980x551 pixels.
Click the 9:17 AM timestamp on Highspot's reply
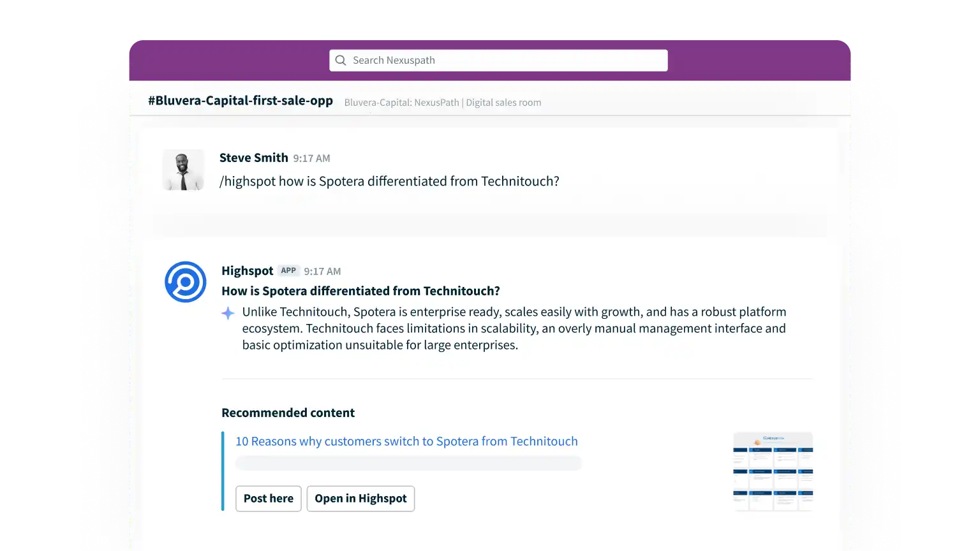pyautogui.click(x=322, y=272)
